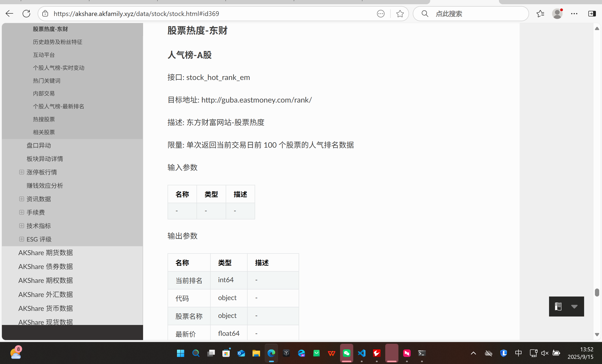Switch to Visual Studio Code on the taskbar
Viewport: 602px width, 364px height.
pyautogui.click(x=361, y=353)
